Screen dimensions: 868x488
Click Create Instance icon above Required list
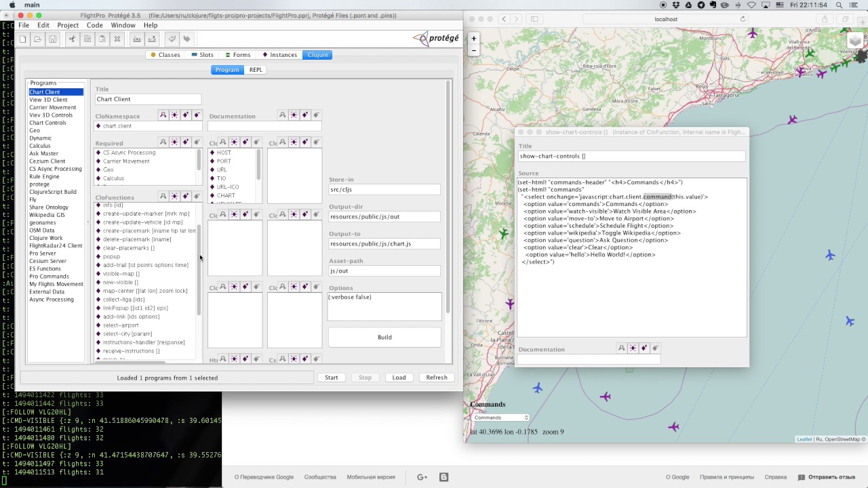coord(174,142)
